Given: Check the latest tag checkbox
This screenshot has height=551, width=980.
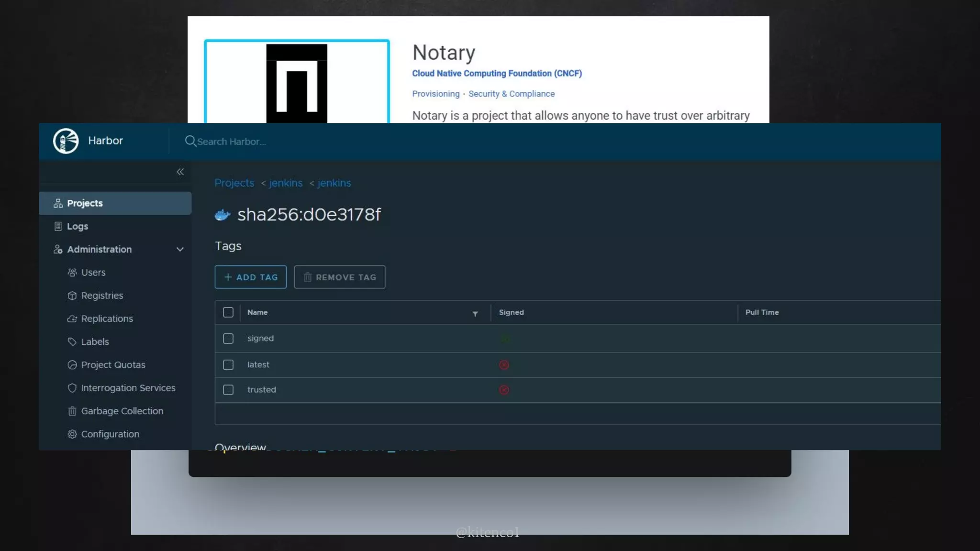Looking at the screenshot, I should (228, 365).
